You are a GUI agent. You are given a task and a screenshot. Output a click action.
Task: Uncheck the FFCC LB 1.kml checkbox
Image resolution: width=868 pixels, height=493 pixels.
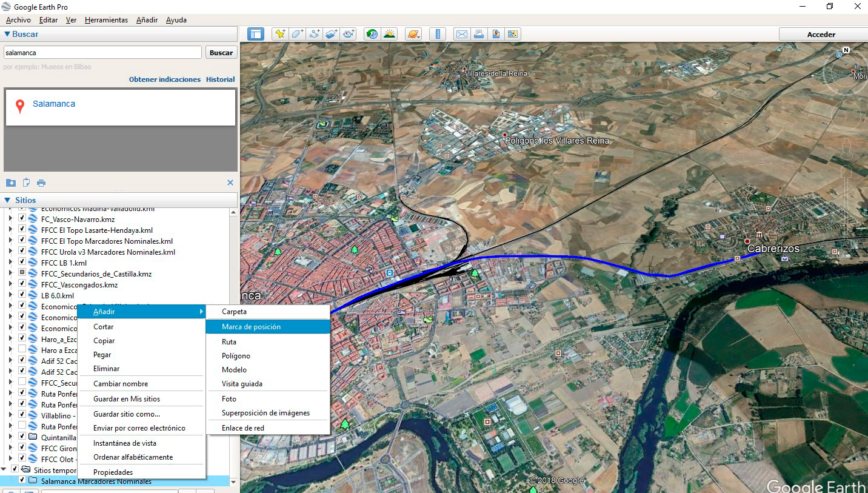[22, 263]
